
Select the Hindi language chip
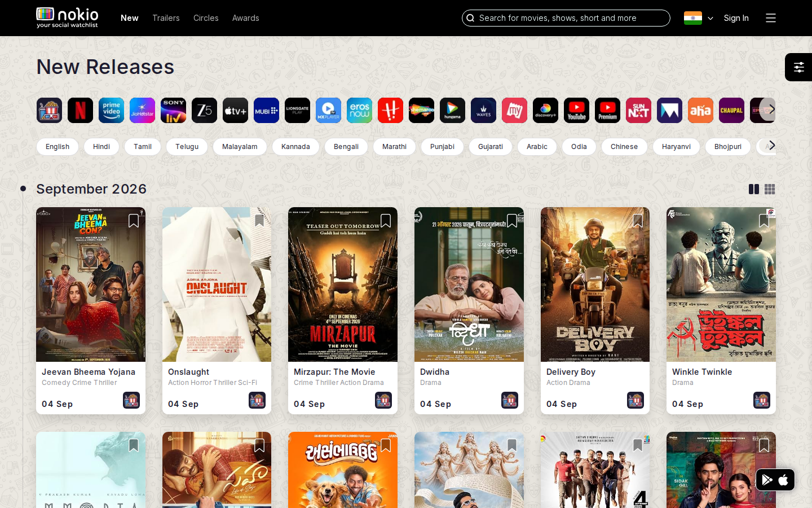click(101, 147)
